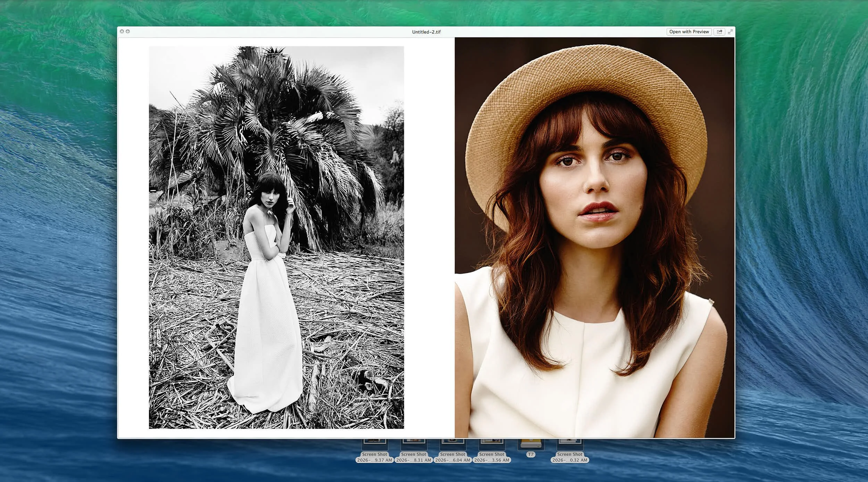Click the black-and-white palm tree photo
Screen dimensions: 868x482
click(276, 238)
